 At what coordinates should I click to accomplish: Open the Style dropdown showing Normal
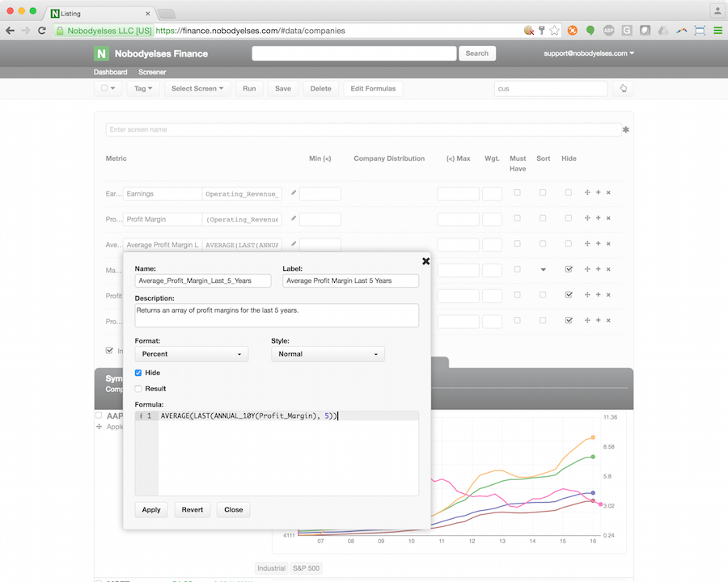(x=328, y=354)
